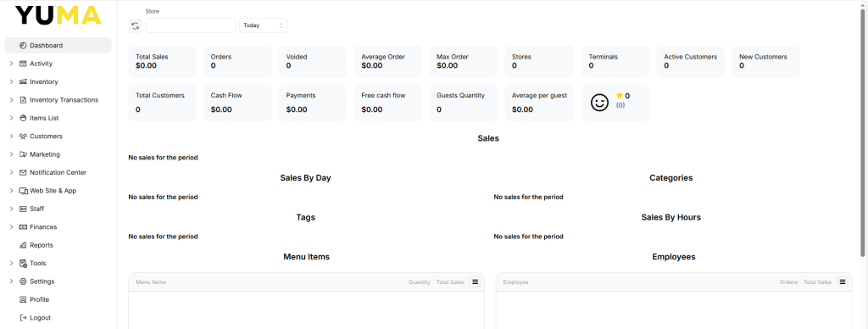Click the Staff sidebar icon
Screen dimensions: 868x329
(23, 209)
